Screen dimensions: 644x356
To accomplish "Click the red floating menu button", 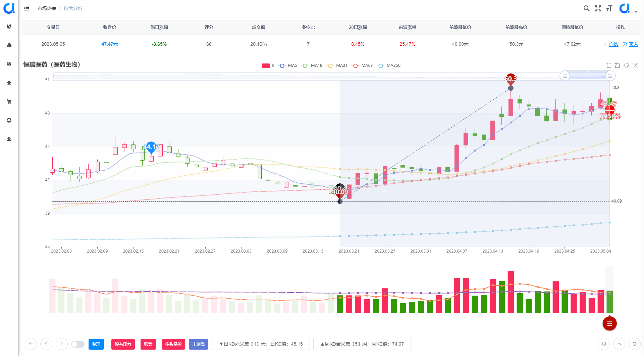I will click(609, 323).
